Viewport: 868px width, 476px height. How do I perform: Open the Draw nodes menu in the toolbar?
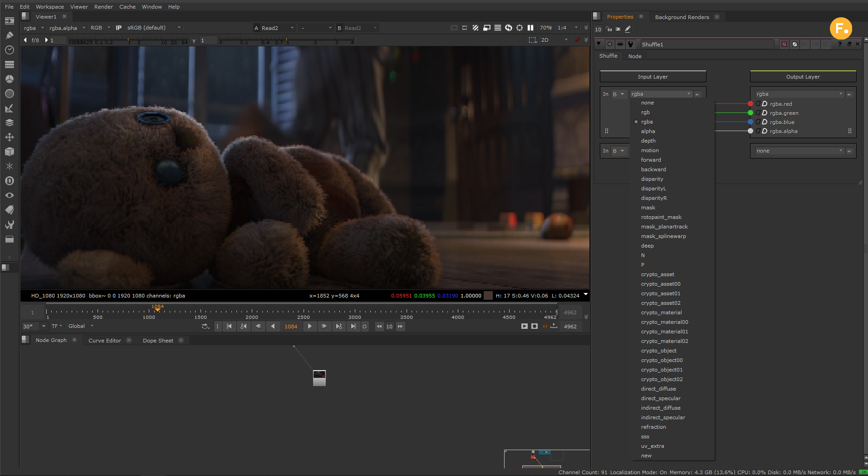pyautogui.click(x=9, y=35)
